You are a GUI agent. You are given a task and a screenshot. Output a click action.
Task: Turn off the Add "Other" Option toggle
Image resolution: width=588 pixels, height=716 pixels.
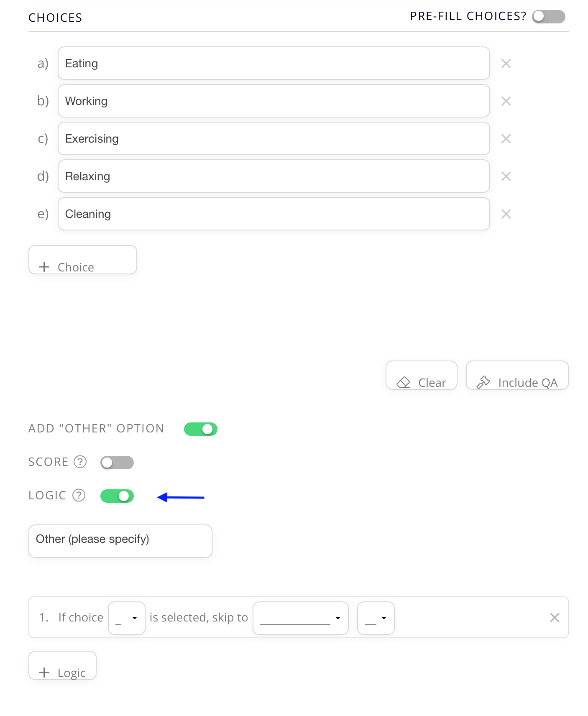pos(201,429)
